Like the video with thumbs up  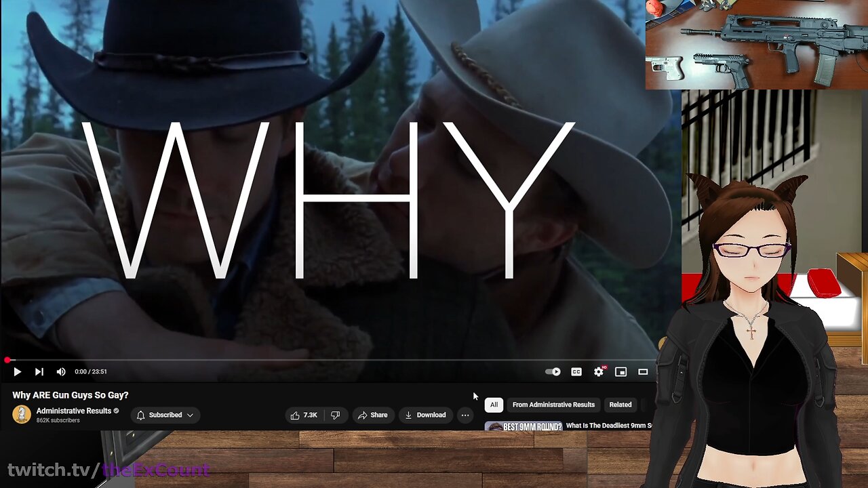tap(304, 415)
